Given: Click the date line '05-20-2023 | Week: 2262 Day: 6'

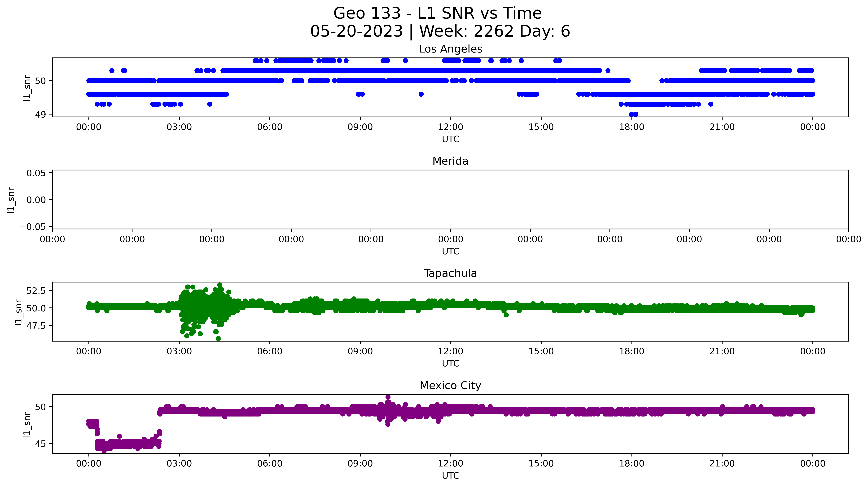Looking at the screenshot, I should 440,31.
